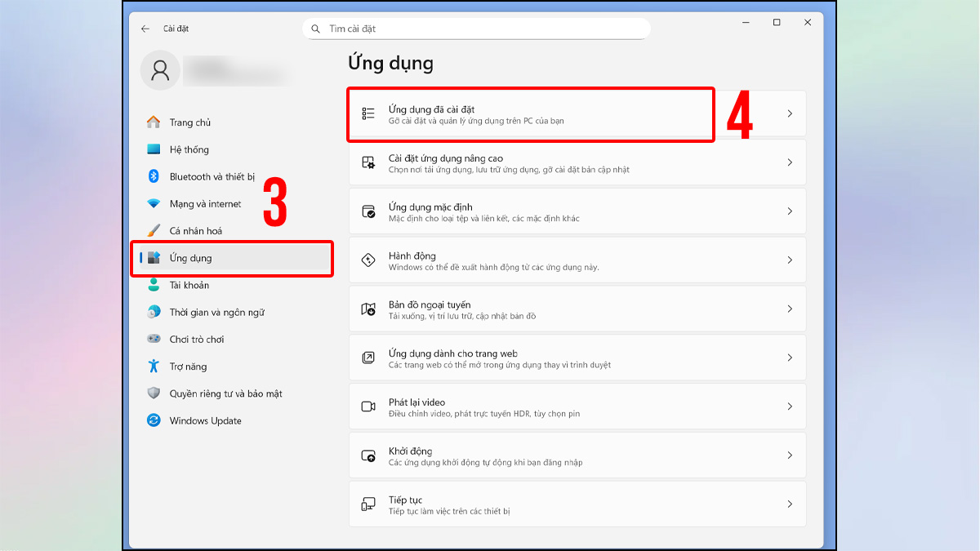
Task: Click the Tài khoản person icon
Action: point(154,285)
